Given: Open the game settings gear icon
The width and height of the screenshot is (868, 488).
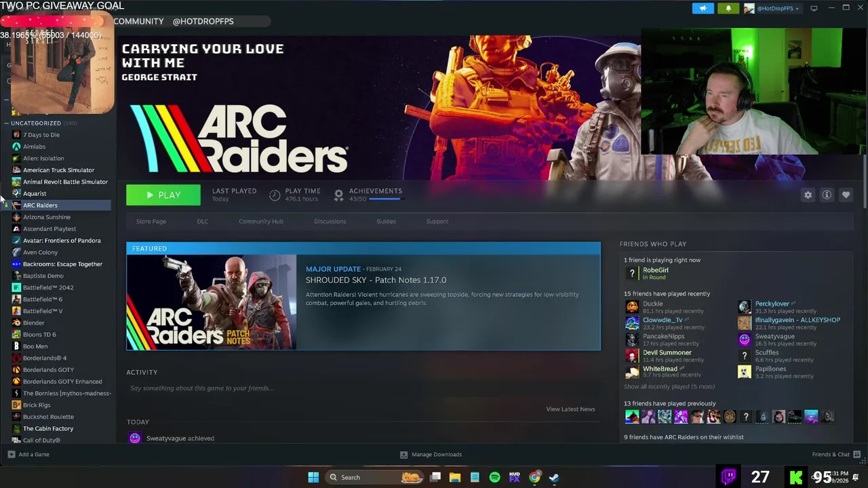Looking at the screenshot, I should click(x=808, y=195).
